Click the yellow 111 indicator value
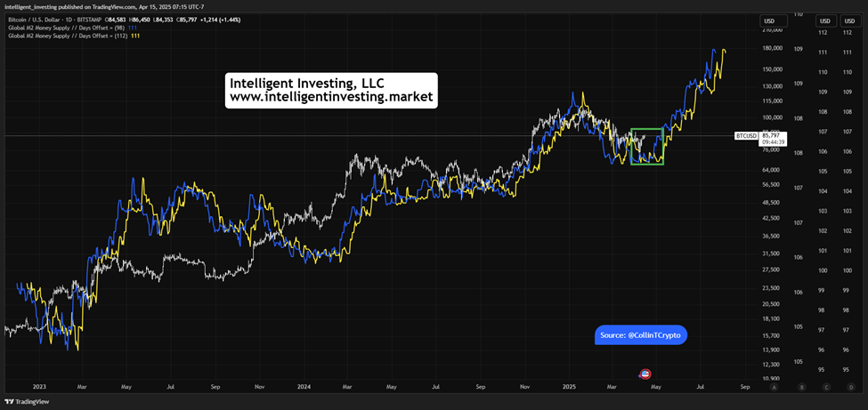 pos(134,36)
